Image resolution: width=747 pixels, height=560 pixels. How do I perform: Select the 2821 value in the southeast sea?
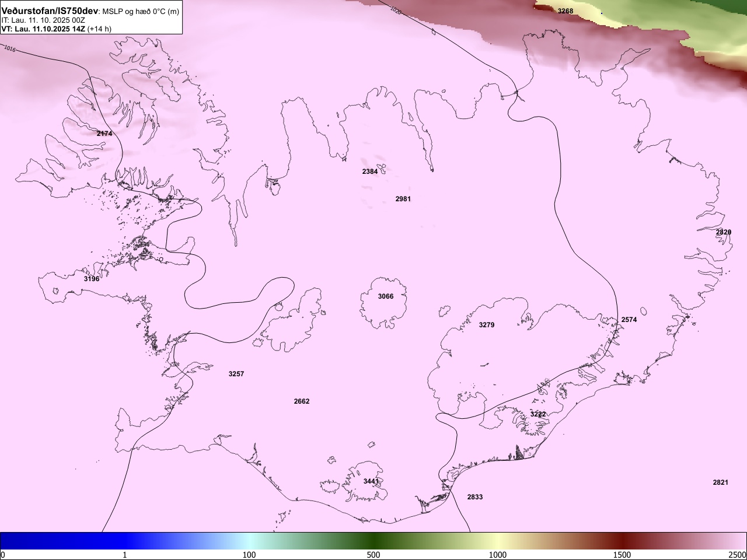click(x=721, y=482)
